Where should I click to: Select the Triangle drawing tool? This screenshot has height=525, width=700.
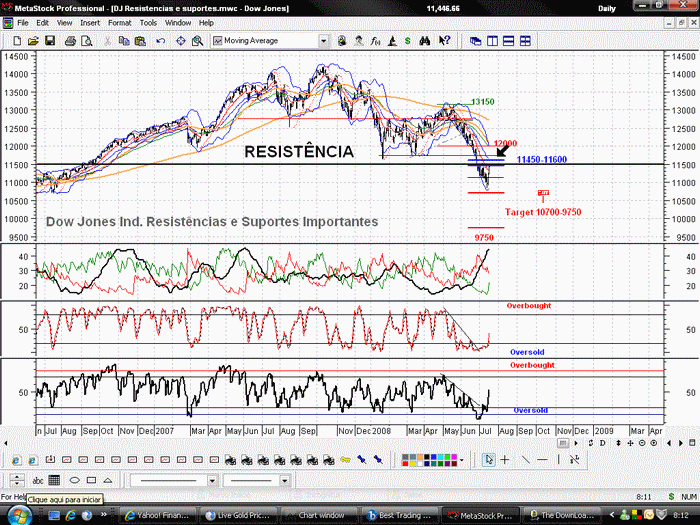[108, 480]
